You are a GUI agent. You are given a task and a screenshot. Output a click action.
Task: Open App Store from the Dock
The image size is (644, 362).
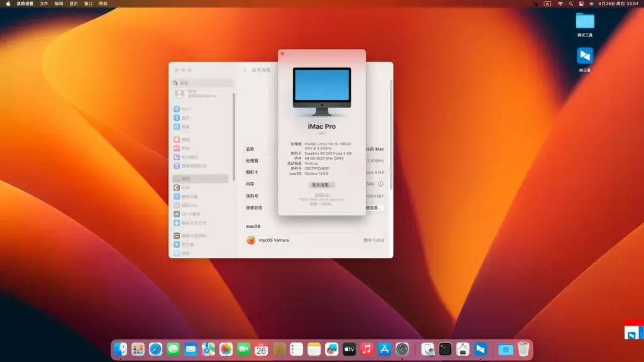pos(384,349)
